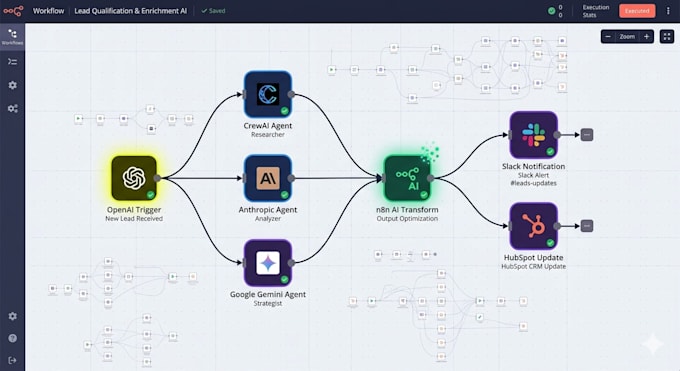Open the three-dot options menu
Image resolution: width=680 pixels, height=371 pixels.
pos(668,11)
